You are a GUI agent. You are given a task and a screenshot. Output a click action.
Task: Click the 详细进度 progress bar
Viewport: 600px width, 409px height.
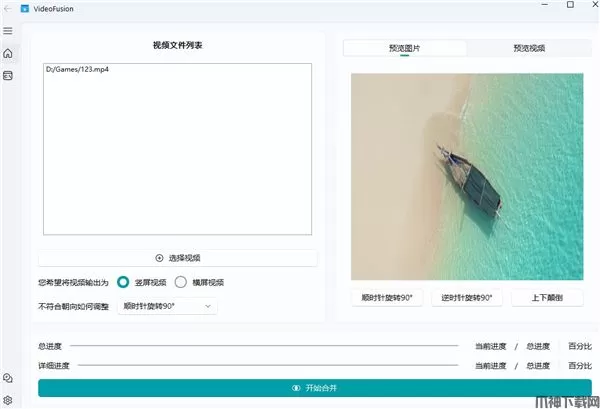268,365
